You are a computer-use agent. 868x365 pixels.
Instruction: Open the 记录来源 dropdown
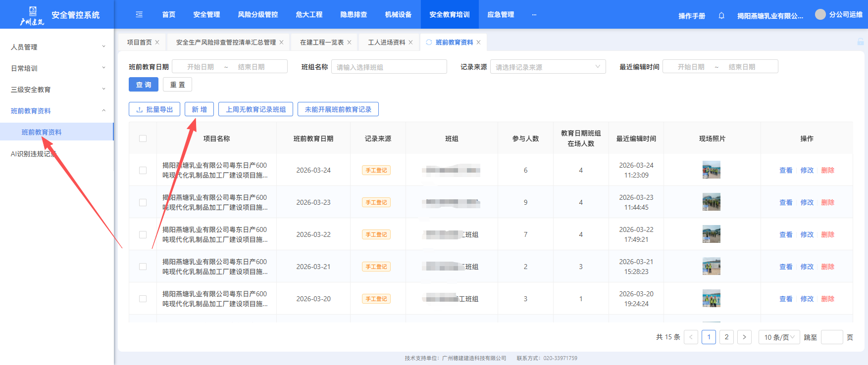point(548,67)
